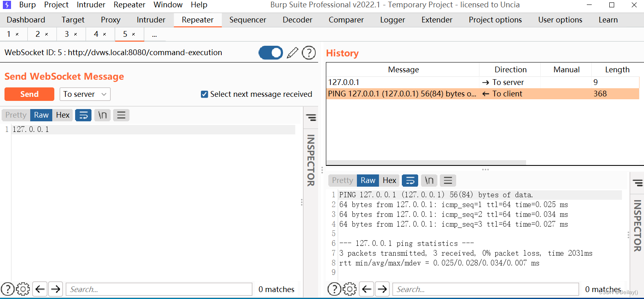Select Hex view in response viewer
Image resolution: width=644 pixels, height=299 pixels.
[x=389, y=181]
